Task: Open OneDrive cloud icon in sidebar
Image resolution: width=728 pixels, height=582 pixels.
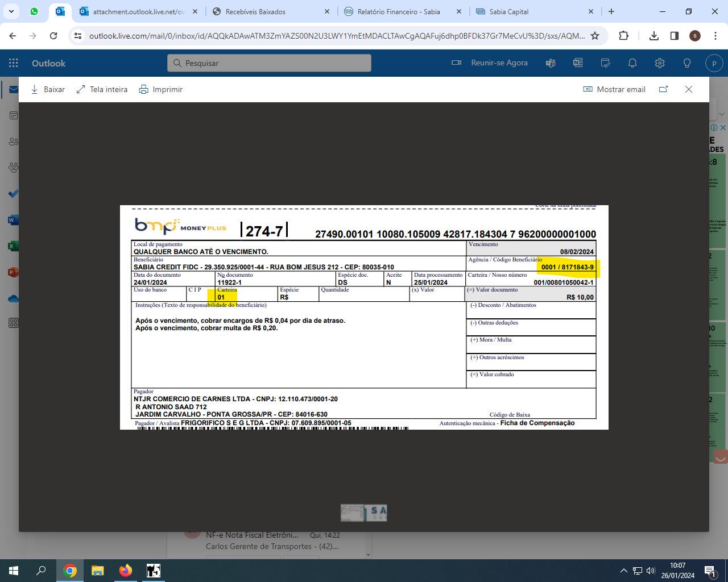Action: pos(14,298)
